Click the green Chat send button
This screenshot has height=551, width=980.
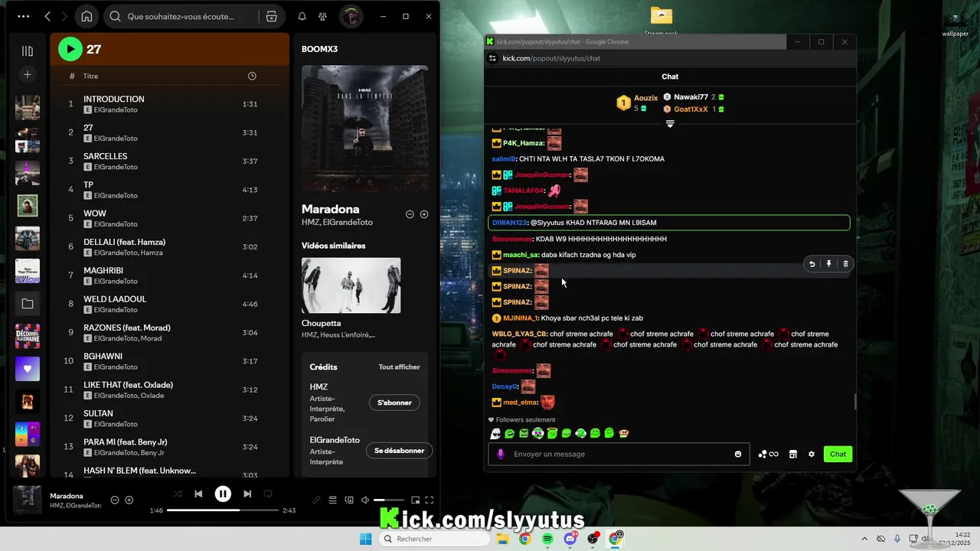click(x=838, y=454)
